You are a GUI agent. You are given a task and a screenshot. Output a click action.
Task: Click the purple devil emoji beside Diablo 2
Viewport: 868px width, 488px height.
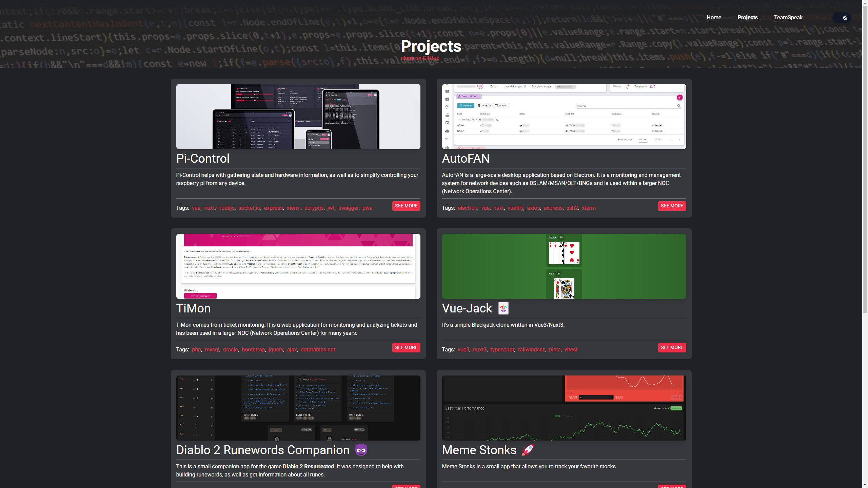[361, 450]
